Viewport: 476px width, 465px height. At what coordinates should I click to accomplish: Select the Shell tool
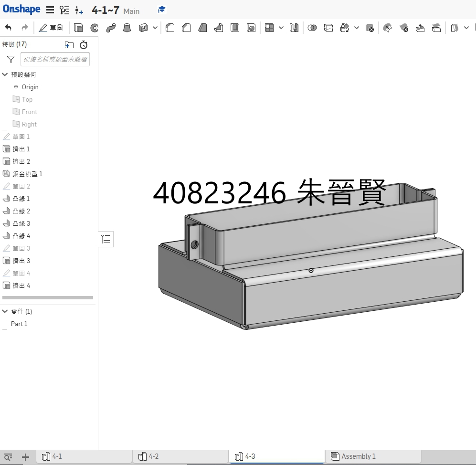235,28
